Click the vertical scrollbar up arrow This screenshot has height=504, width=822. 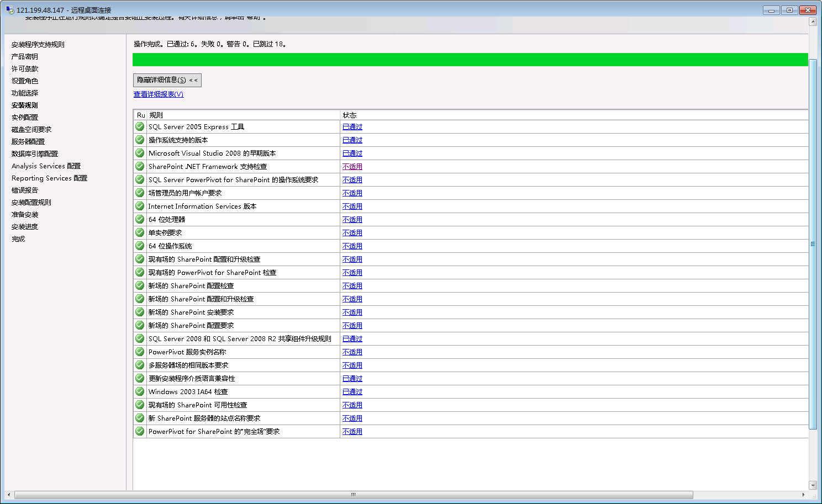pyautogui.click(x=813, y=22)
